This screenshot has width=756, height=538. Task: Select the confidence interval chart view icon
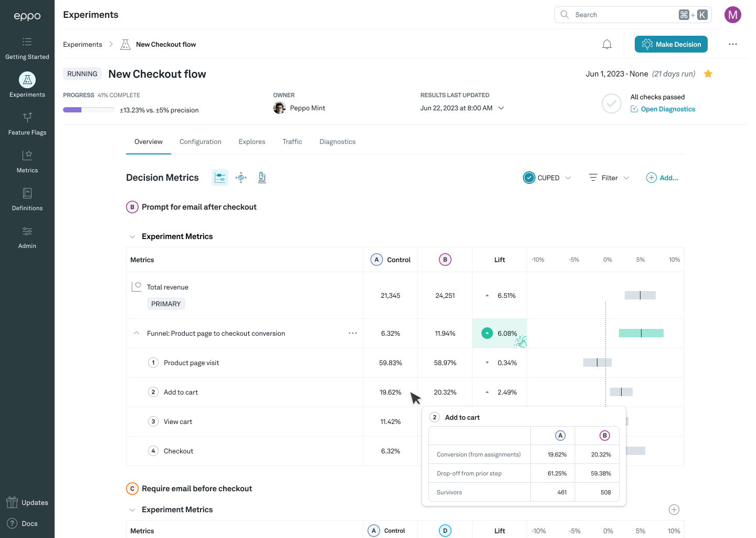(x=220, y=178)
